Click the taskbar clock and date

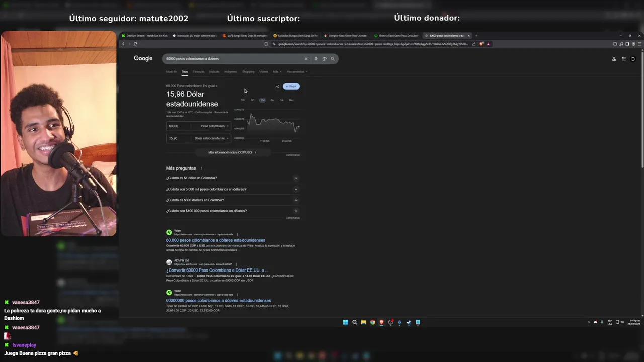pos(634,322)
